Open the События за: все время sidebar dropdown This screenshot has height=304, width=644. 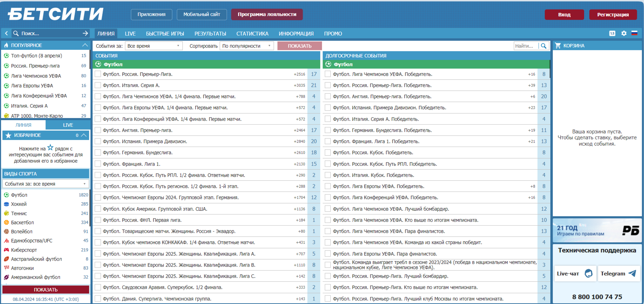tap(45, 184)
